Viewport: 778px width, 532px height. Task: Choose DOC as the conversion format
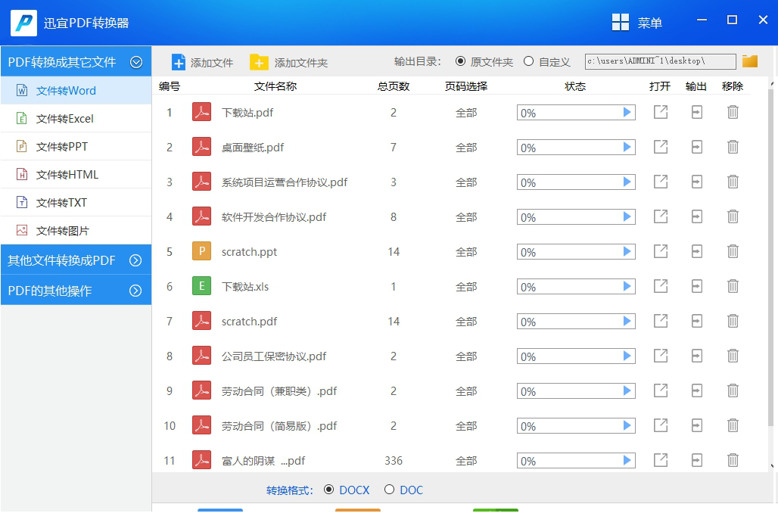tap(391, 490)
